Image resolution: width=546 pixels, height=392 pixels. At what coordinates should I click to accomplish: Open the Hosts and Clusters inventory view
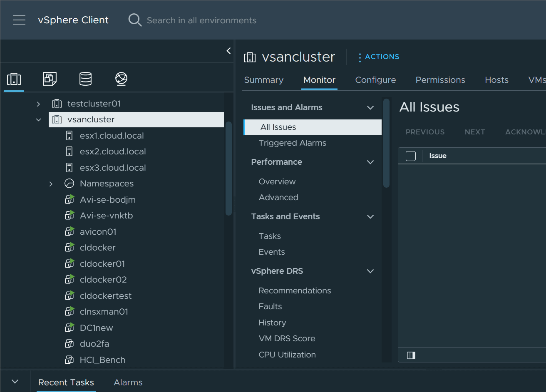pos(14,78)
